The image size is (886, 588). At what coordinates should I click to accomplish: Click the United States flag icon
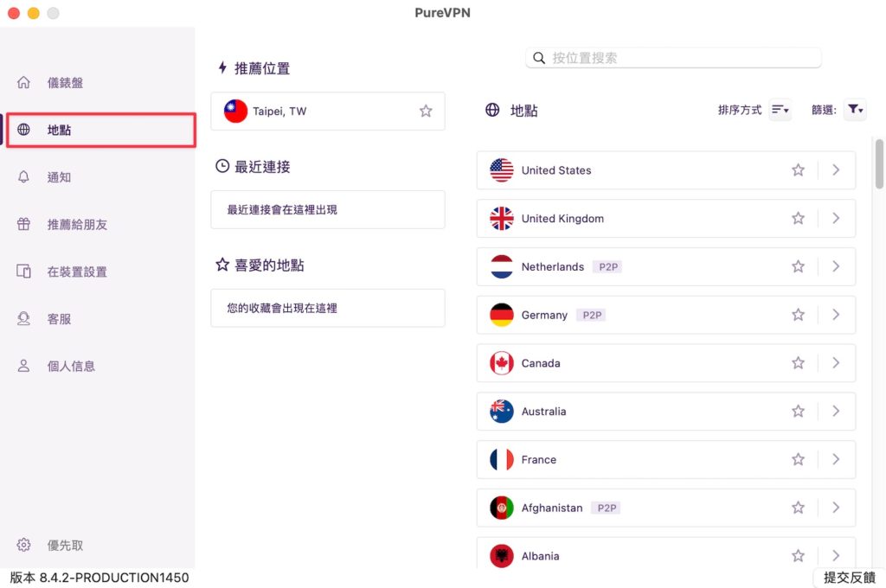pos(502,170)
